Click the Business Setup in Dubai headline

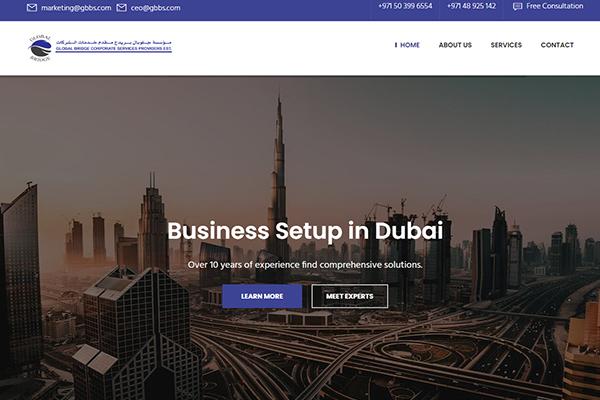coord(305,231)
